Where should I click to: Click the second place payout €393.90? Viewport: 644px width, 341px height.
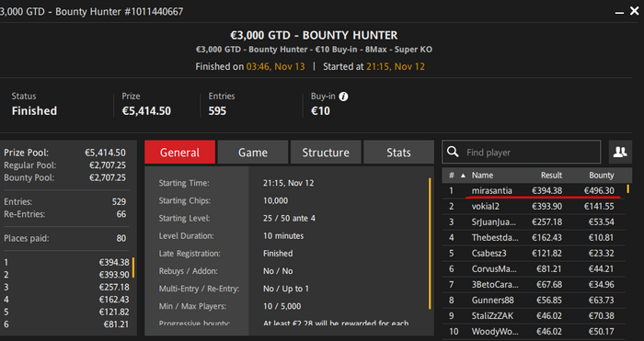(114, 275)
